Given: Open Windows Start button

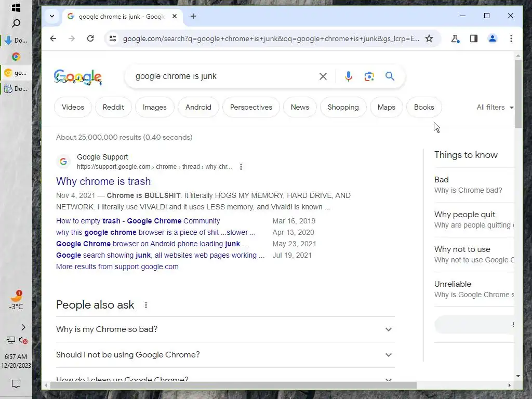Looking at the screenshot, I should pos(16,8).
